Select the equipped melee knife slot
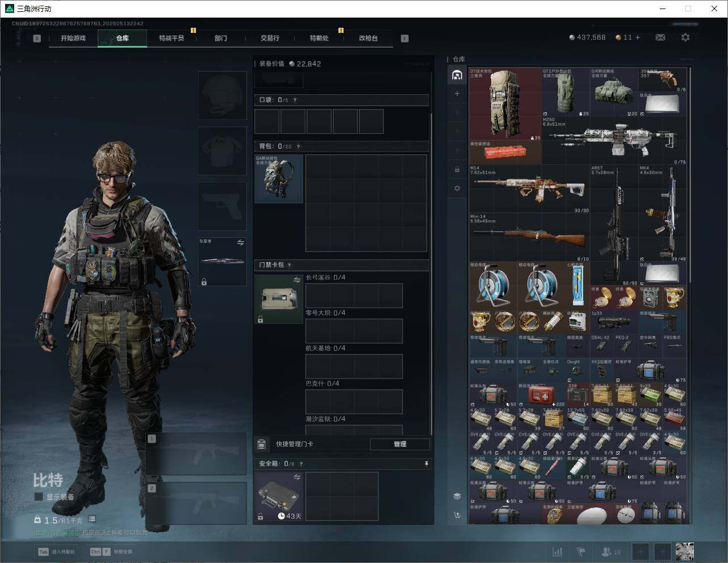This screenshot has width=728, height=563. click(x=222, y=262)
